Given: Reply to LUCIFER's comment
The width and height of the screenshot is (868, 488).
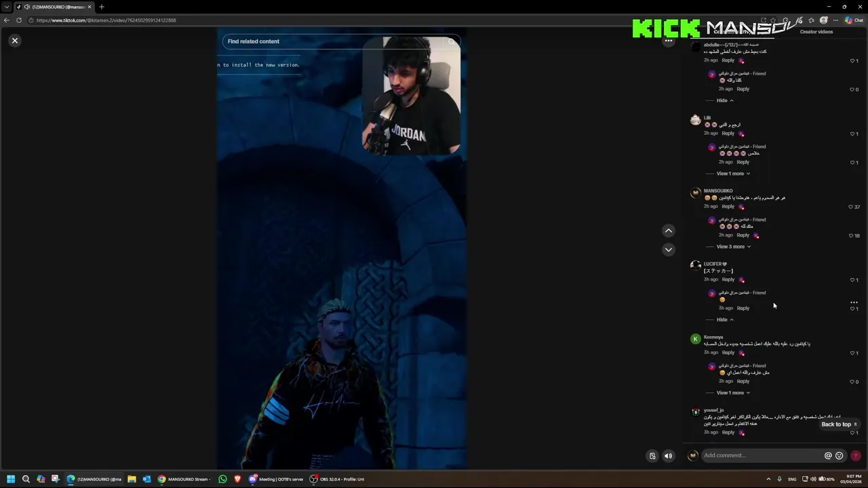Looking at the screenshot, I should tap(728, 279).
